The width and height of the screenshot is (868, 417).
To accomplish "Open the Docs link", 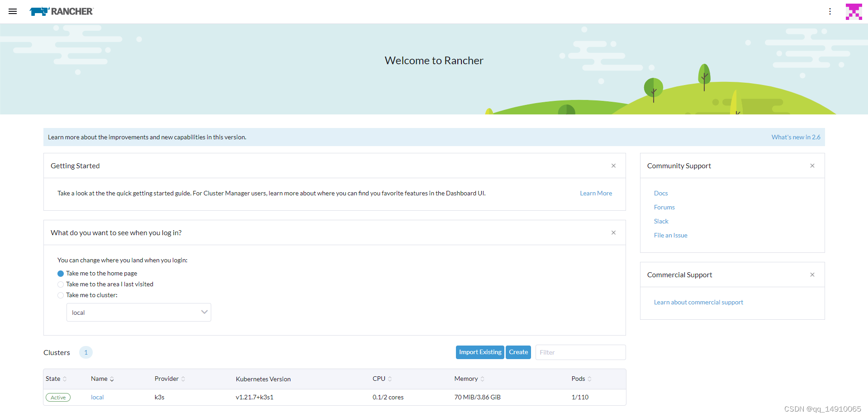I will (661, 193).
